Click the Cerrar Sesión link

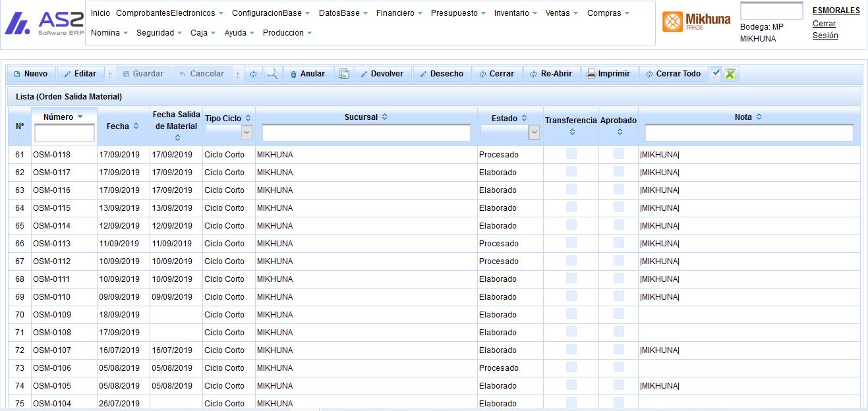pyautogui.click(x=825, y=29)
